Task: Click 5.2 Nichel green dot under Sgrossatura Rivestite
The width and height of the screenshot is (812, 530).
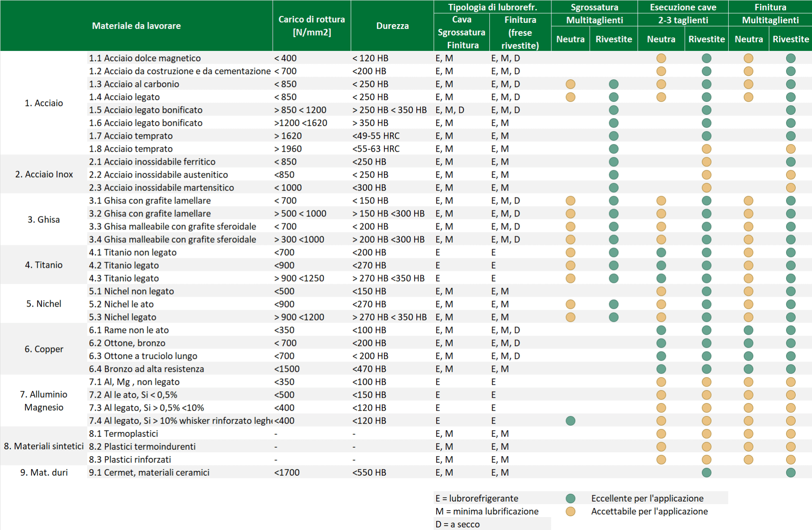Action: (614, 304)
